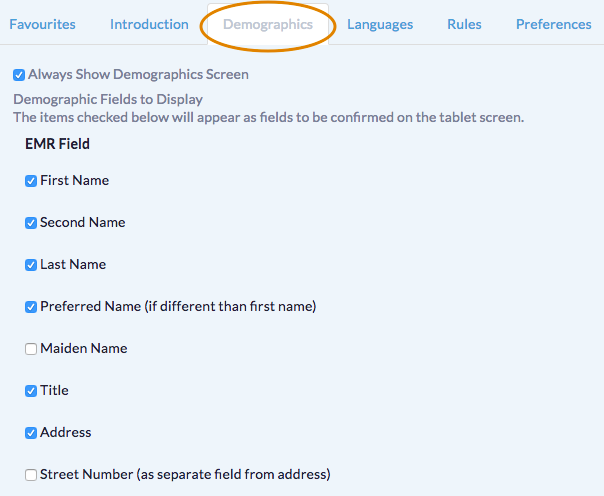
Task: Enable the Maiden Name checkbox
Action: click(31, 349)
